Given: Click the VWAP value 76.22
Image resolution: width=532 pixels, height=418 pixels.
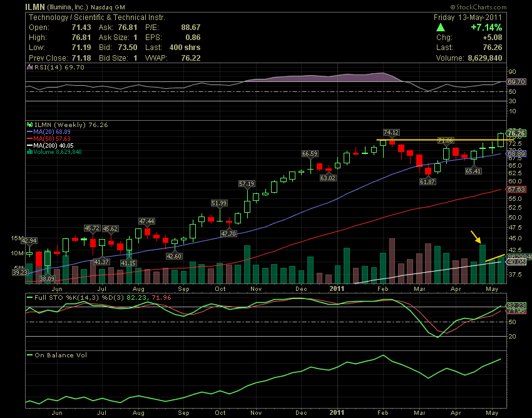Looking at the screenshot, I should click(191, 58).
